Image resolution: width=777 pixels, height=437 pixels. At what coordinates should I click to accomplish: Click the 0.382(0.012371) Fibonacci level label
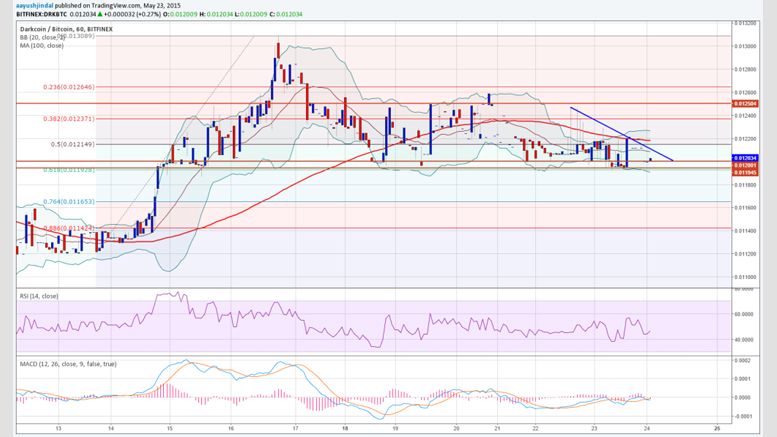69,119
